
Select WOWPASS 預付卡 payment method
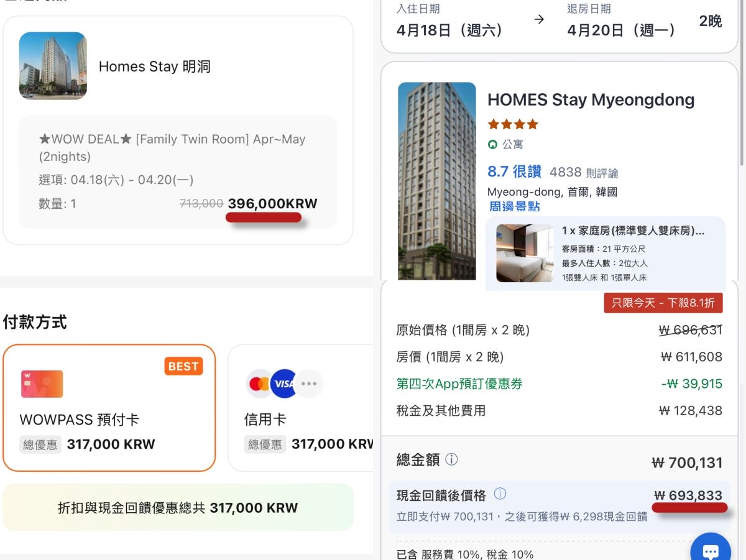coord(109,408)
